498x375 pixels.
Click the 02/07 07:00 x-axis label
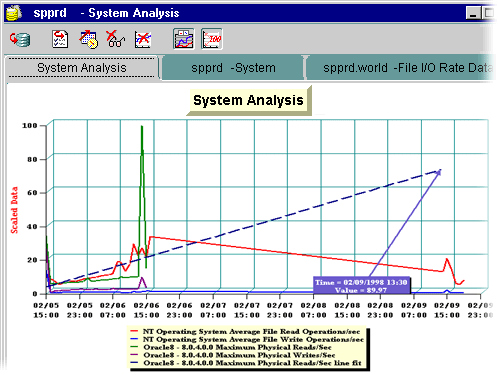213,310
